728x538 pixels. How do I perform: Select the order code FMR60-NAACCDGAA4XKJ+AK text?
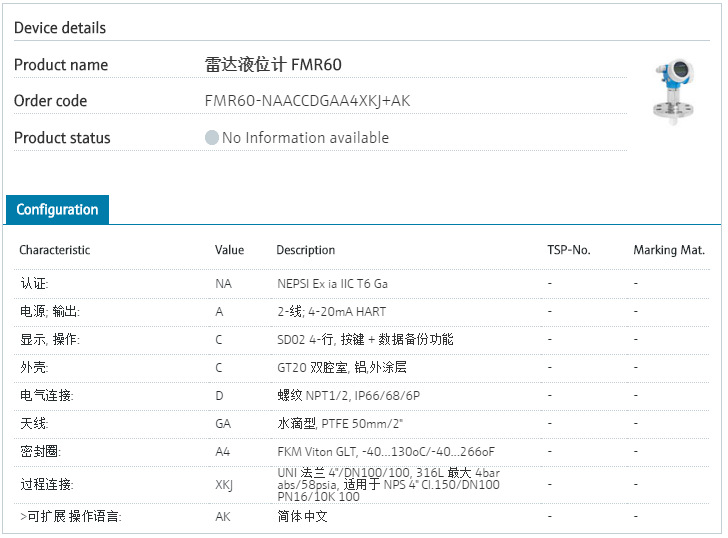pos(307,101)
